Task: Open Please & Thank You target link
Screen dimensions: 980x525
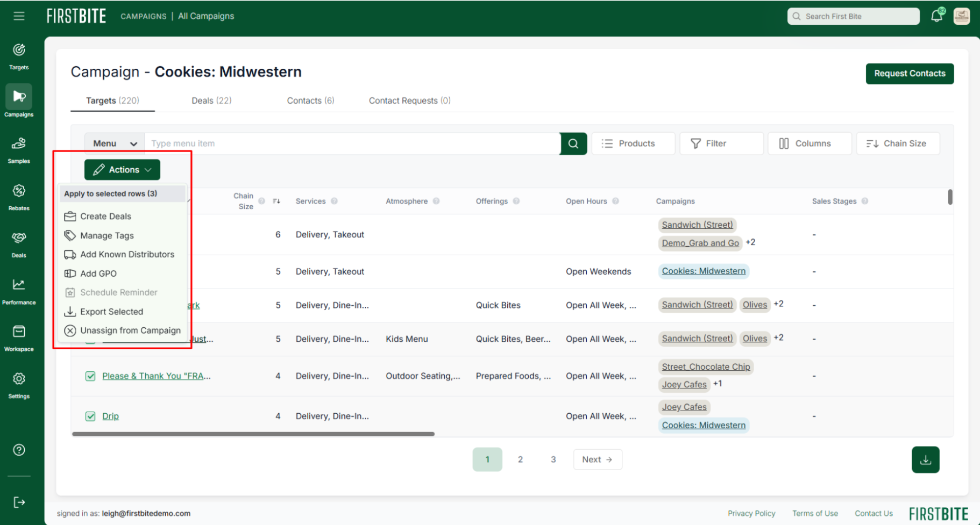Action: pos(157,376)
